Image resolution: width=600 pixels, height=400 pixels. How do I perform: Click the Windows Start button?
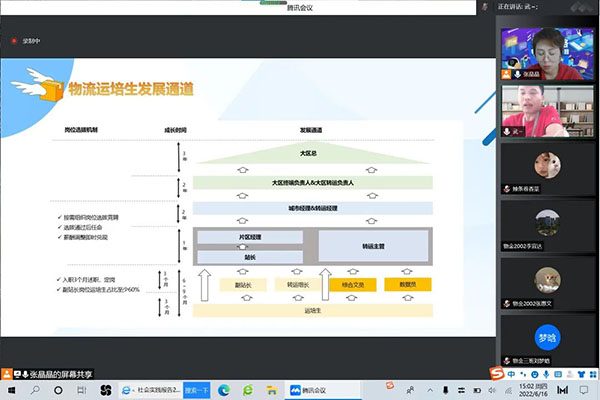coord(9,390)
